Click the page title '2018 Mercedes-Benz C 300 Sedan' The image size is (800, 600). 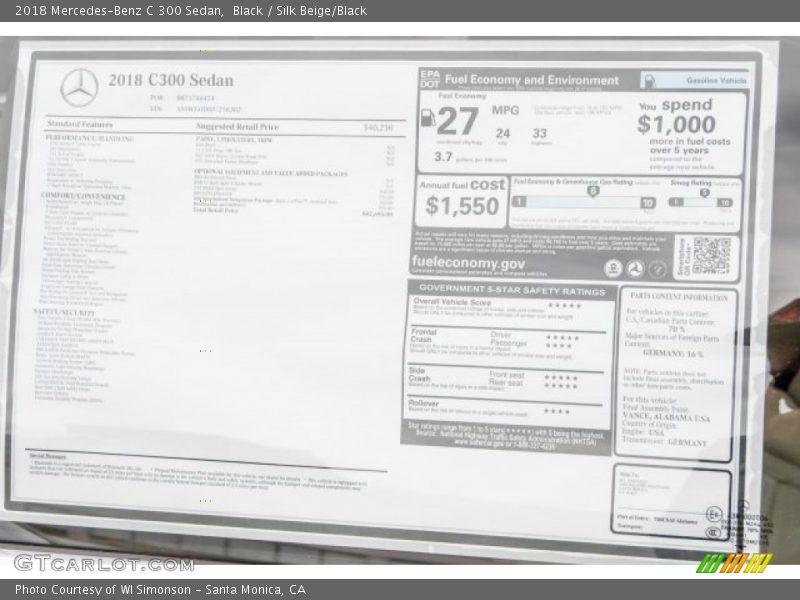click(119, 11)
